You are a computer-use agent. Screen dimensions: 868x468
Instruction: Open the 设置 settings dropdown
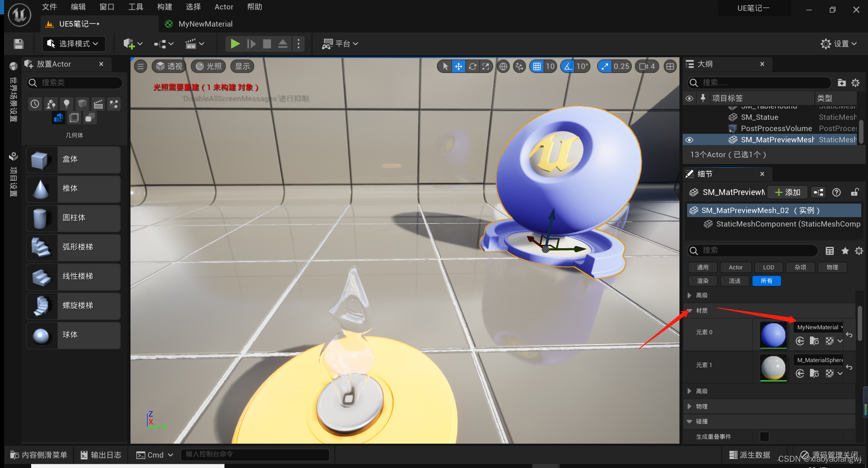coord(839,44)
